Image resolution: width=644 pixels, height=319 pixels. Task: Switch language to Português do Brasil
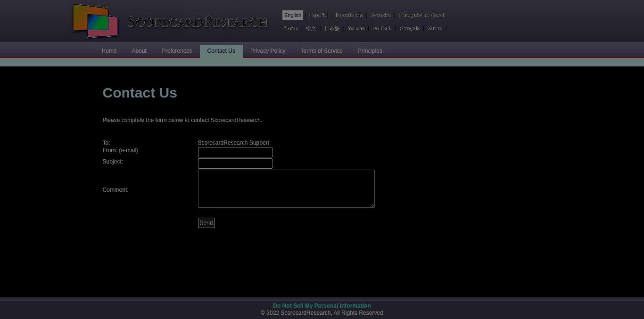point(421,15)
